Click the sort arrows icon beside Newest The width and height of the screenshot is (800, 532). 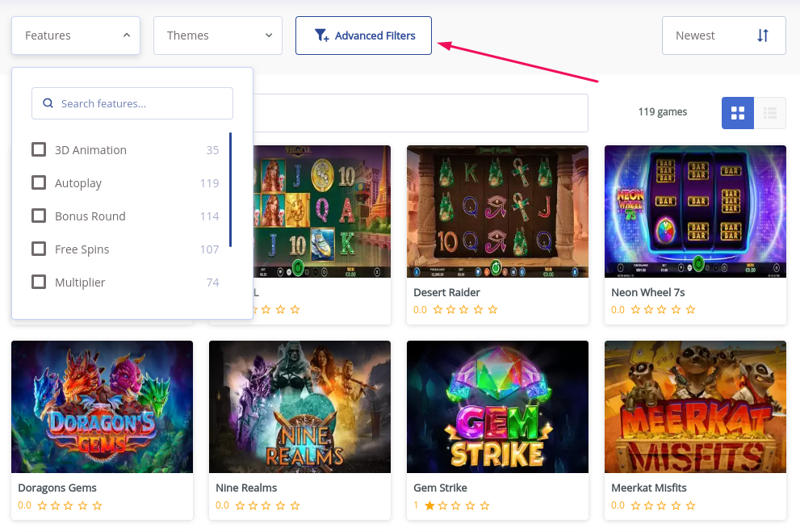click(x=763, y=36)
